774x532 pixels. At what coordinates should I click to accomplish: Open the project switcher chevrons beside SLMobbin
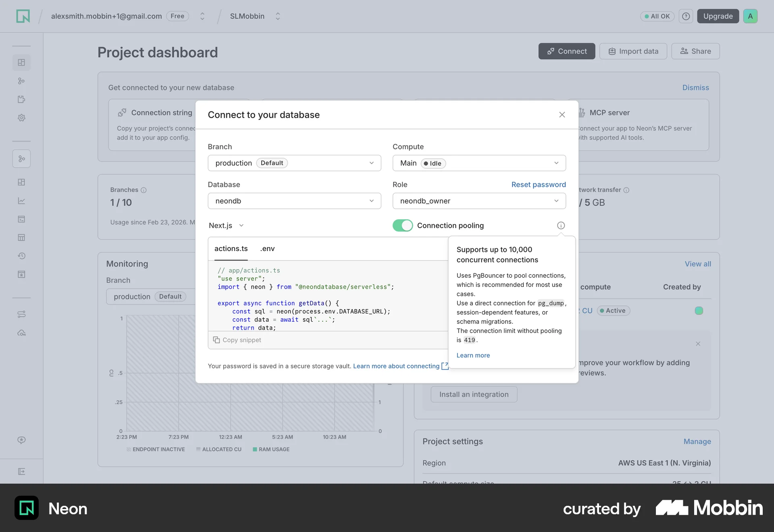click(278, 16)
